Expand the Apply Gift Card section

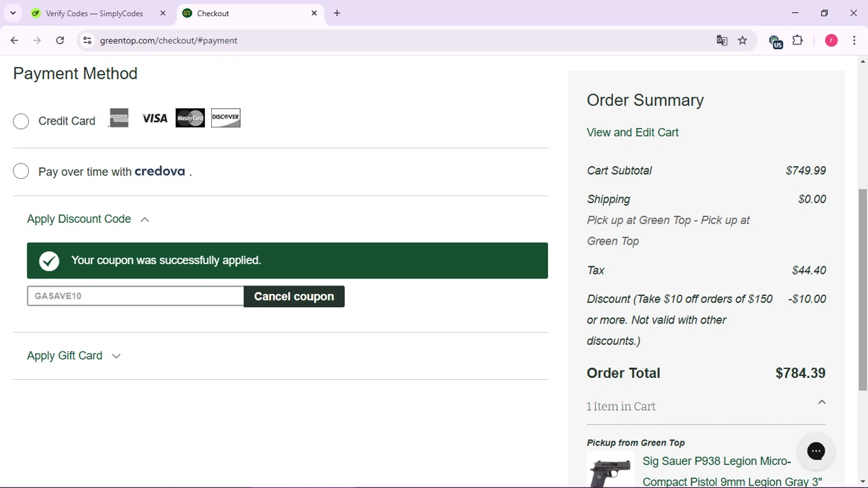tap(74, 356)
